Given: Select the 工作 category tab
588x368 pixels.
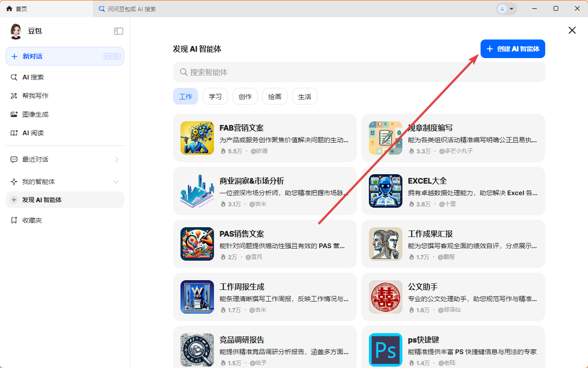Looking at the screenshot, I should [186, 97].
